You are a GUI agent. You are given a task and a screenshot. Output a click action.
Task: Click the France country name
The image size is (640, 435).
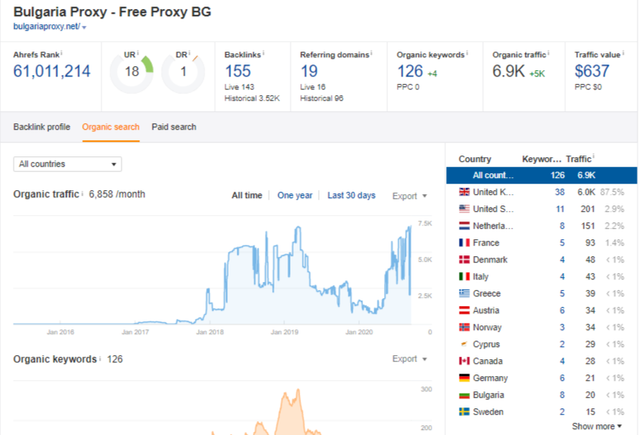pyautogui.click(x=486, y=243)
